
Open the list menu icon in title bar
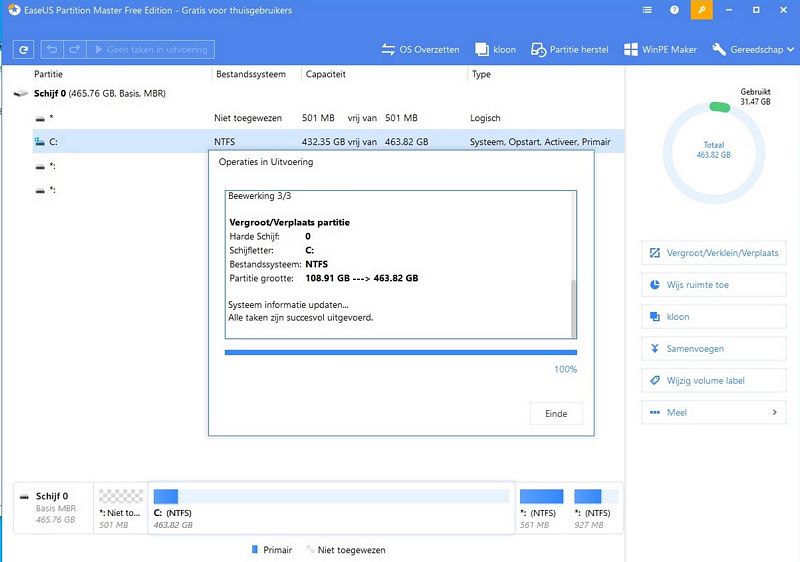(x=647, y=10)
